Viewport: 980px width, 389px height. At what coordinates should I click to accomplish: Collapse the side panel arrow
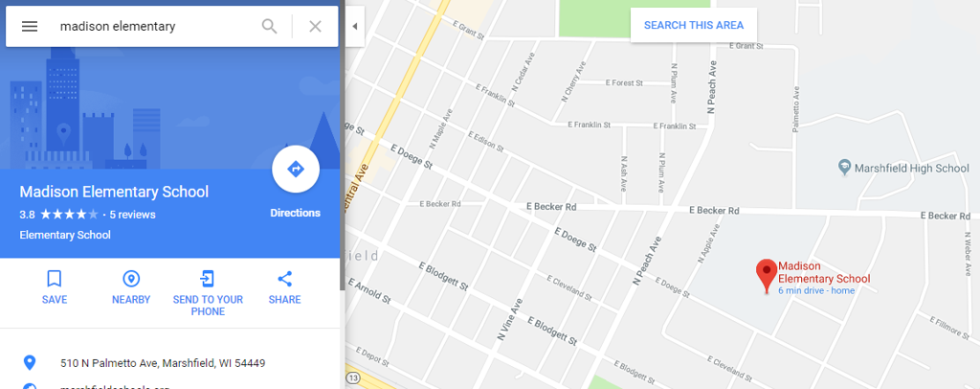tap(354, 26)
